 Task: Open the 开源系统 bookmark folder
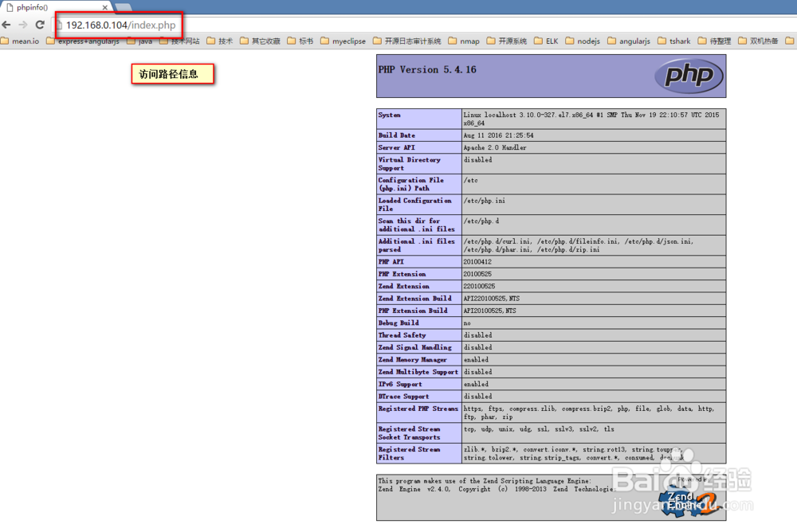click(x=507, y=41)
